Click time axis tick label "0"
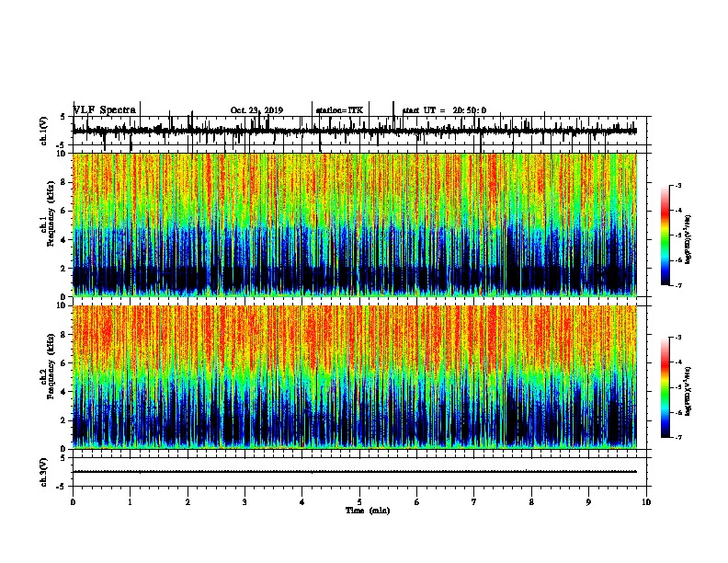Screen dimensions: 728x563 tap(73, 501)
